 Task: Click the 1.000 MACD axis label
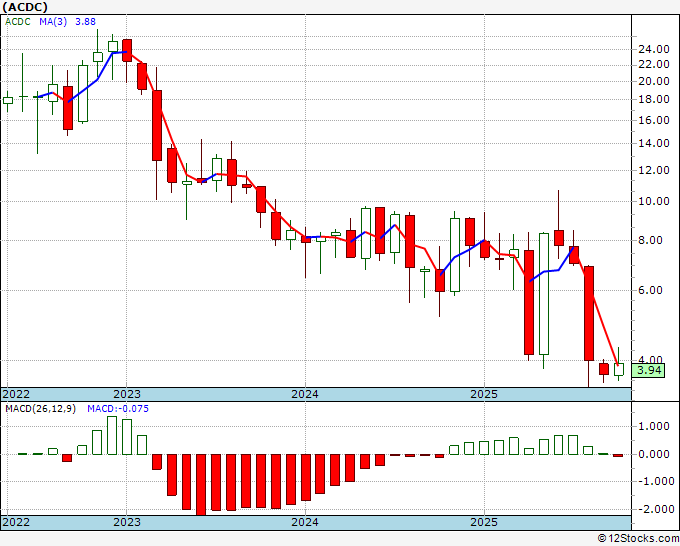coord(654,427)
